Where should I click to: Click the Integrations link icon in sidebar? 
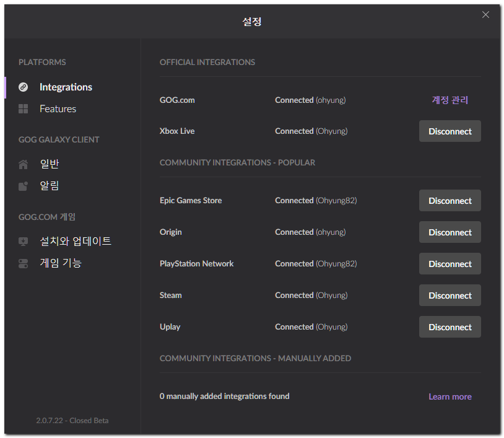(23, 87)
